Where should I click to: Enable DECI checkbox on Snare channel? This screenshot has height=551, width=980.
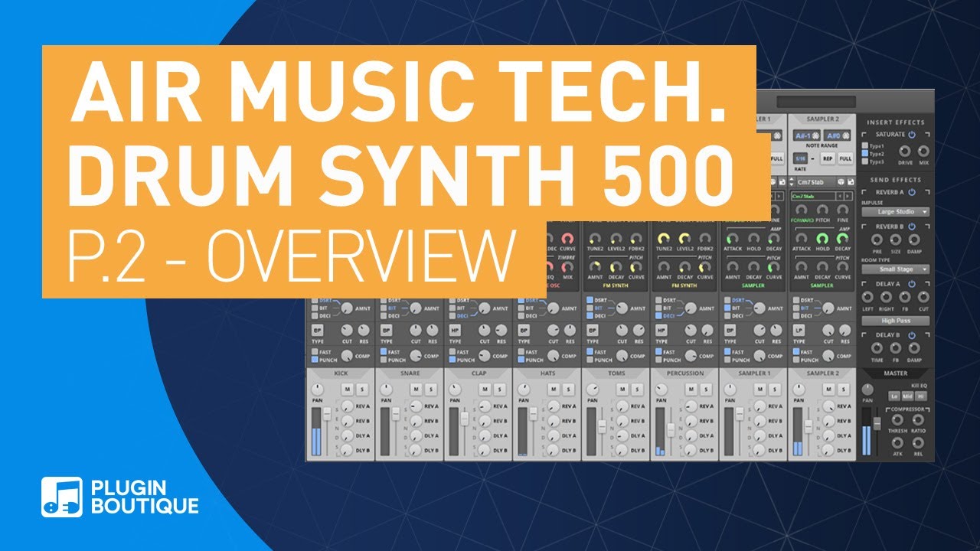[384, 315]
